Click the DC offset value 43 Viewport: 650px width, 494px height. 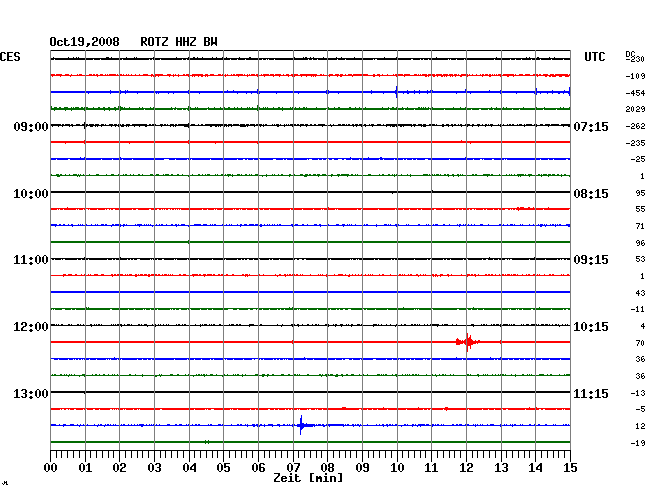640,293
